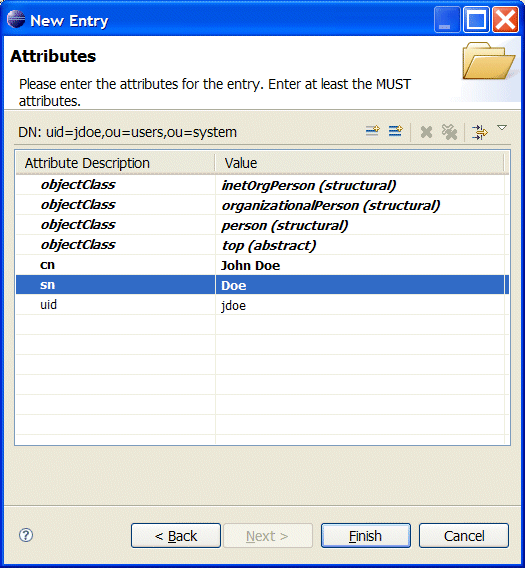Open the toolbar view menu arrow

pos(502,128)
